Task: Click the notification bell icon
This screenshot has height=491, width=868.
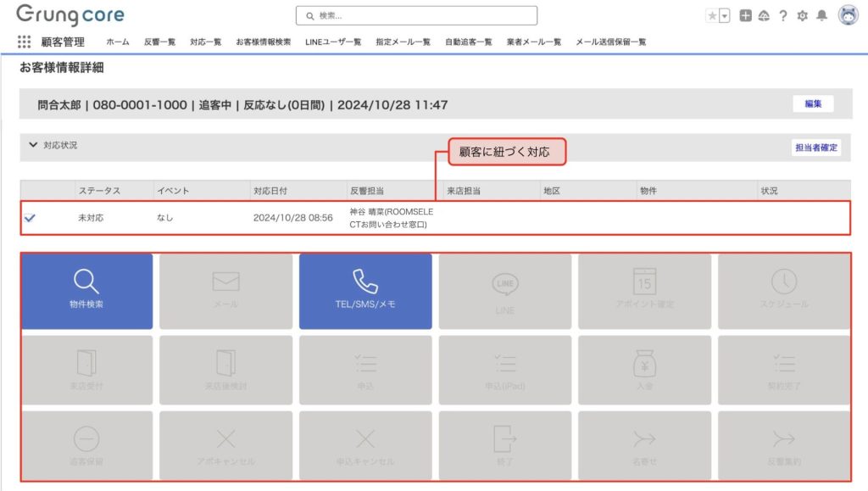Action: click(821, 15)
